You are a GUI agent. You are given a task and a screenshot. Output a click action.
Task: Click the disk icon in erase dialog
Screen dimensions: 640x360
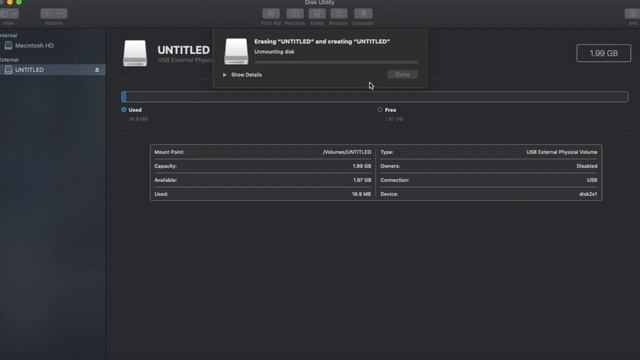point(236,51)
